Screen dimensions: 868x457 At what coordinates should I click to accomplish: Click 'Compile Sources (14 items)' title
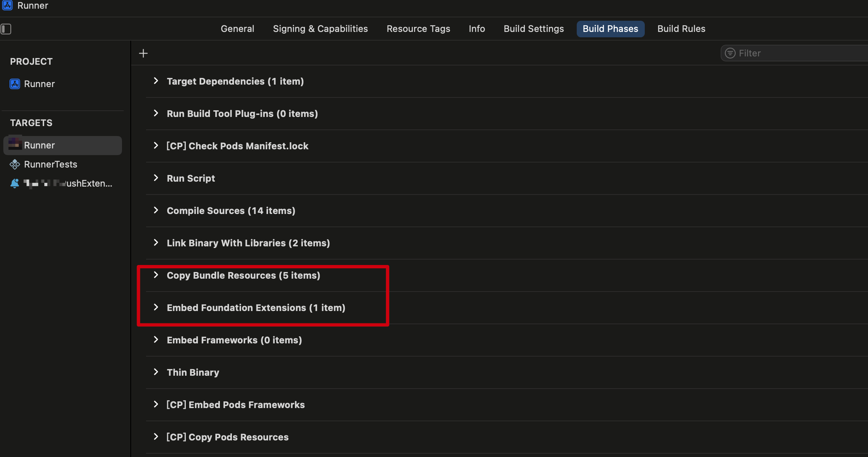click(231, 211)
